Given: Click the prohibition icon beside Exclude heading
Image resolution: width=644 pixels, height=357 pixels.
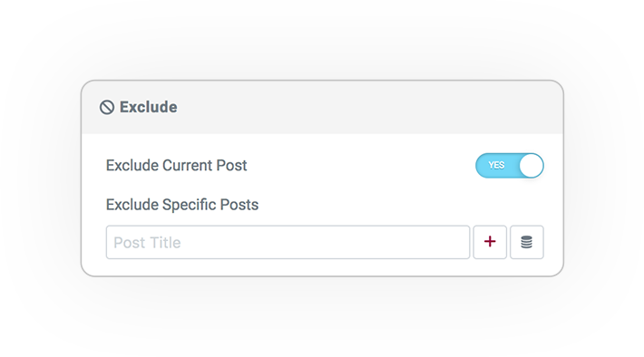Looking at the screenshot, I should 107,108.
